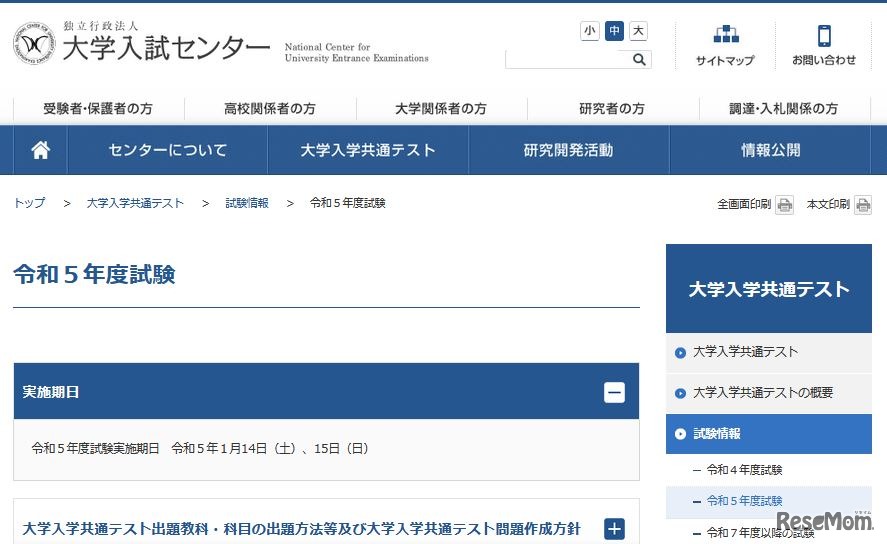The image size is (887, 544).
Task: Click the 大学入試センター site title
Action: 166,48
